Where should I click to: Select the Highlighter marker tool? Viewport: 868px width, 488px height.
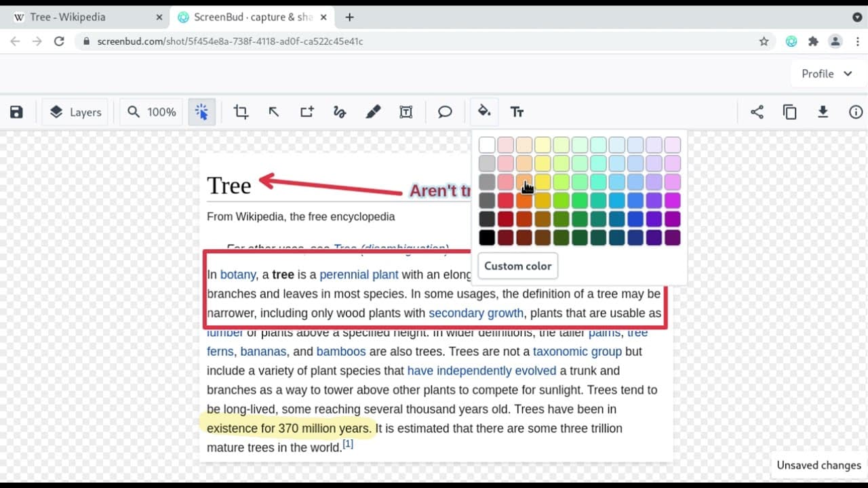point(373,112)
